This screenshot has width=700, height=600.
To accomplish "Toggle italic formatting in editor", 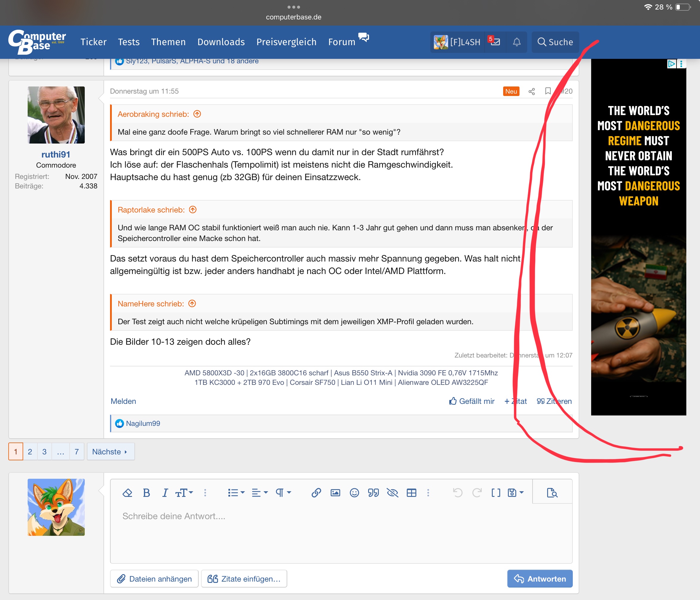I will point(165,493).
